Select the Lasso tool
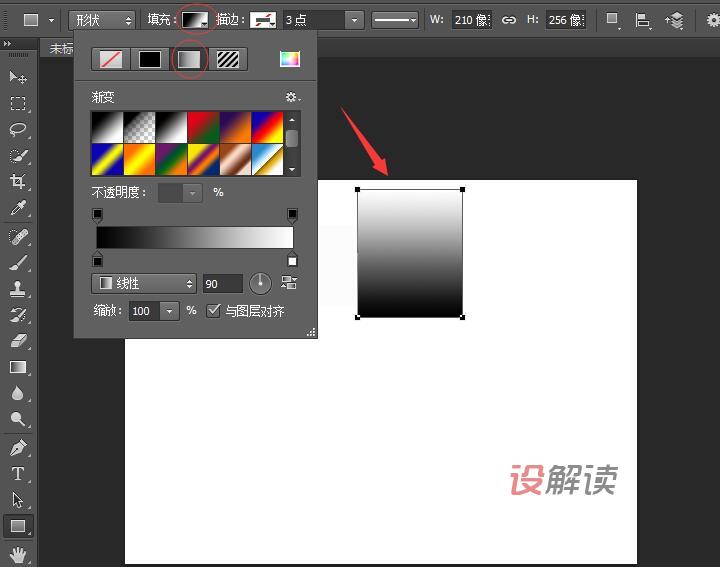The height and width of the screenshot is (567, 720). 18,129
